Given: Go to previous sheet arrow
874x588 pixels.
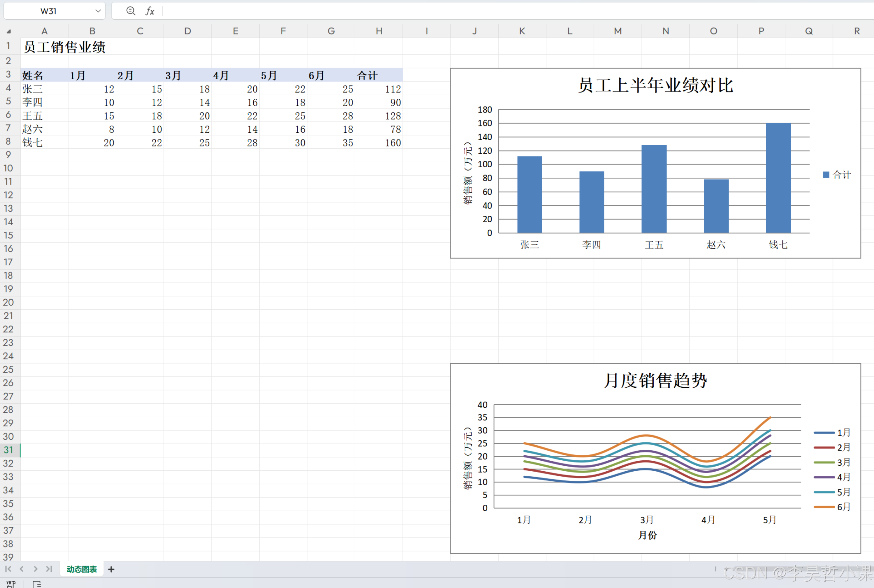Looking at the screenshot, I should tap(22, 569).
